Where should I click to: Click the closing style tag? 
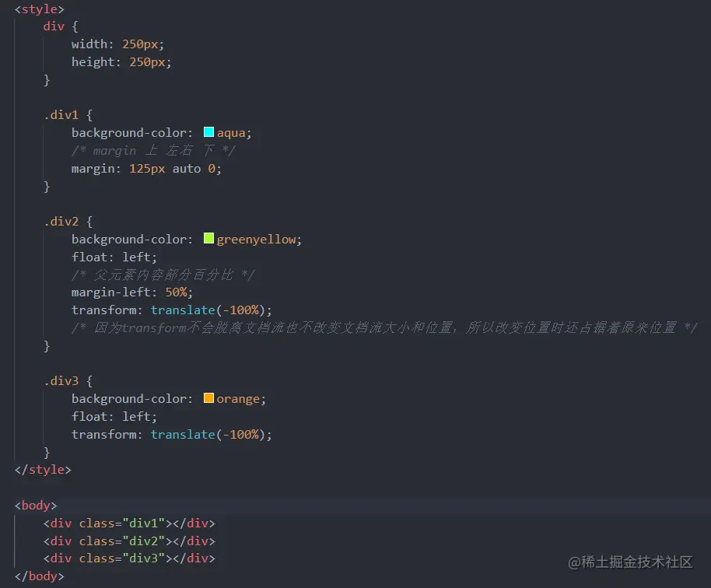[43, 470]
